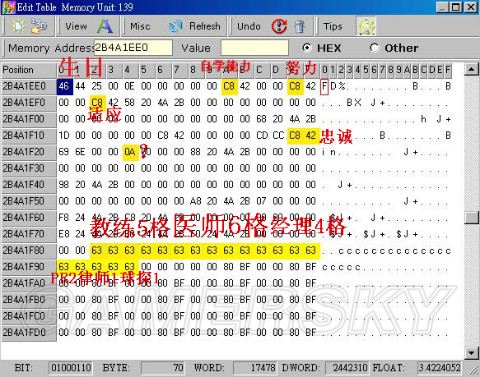Image resolution: width=480 pixels, height=377 pixels.
Task: Select the row header 2B4A1F80
Action: 29,251
